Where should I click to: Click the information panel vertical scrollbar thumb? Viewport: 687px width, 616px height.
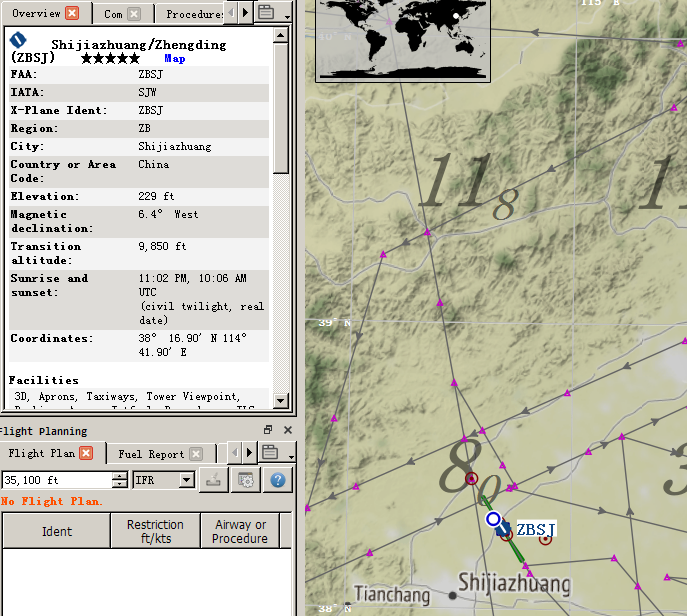click(x=280, y=108)
